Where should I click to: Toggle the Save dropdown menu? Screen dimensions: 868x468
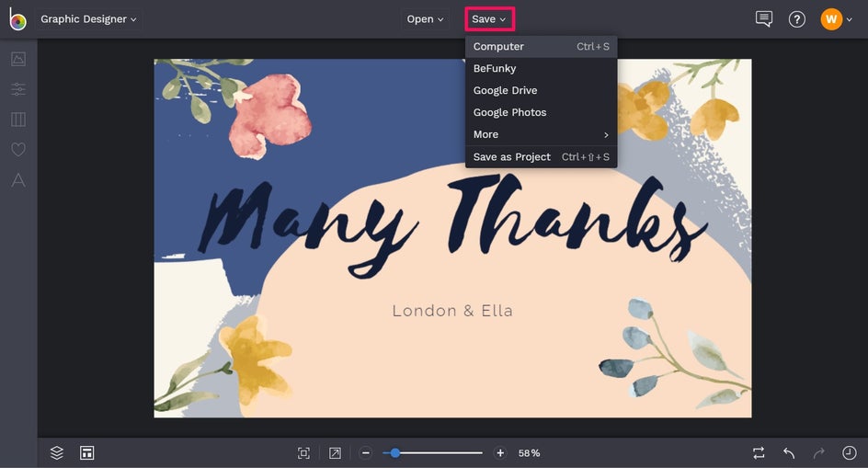tap(489, 18)
